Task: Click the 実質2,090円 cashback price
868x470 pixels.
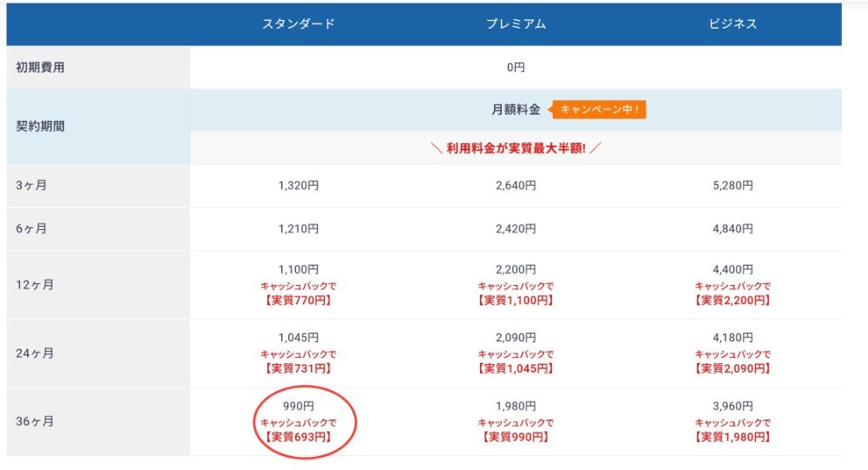Action: click(x=733, y=368)
